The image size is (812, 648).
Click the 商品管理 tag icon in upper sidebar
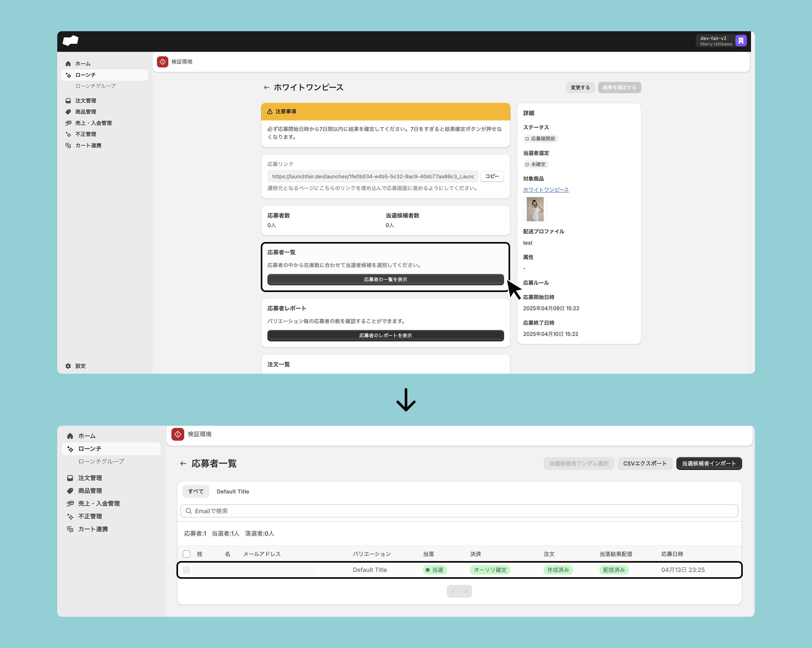[x=68, y=112]
